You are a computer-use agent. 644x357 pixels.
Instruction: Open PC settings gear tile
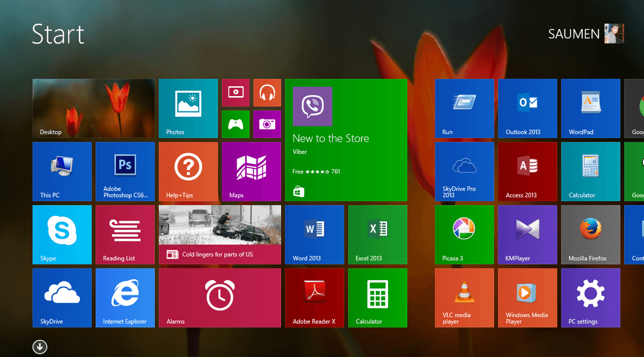[x=590, y=297]
